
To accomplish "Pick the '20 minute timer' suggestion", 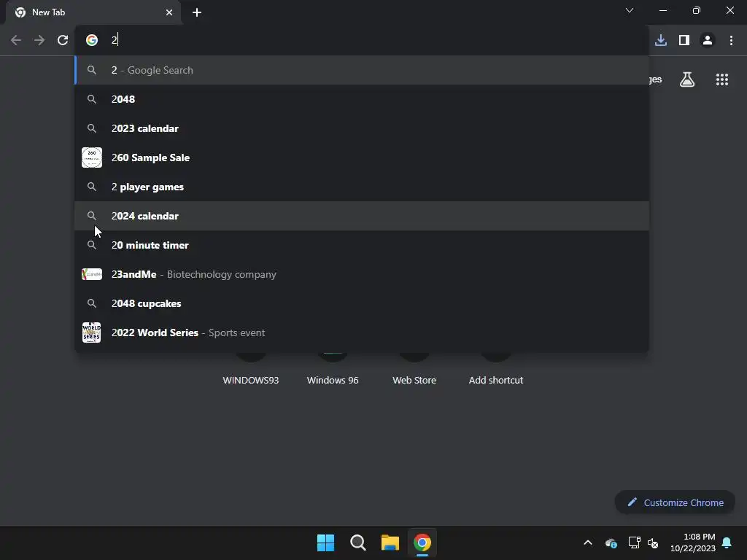I will (362, 245).
